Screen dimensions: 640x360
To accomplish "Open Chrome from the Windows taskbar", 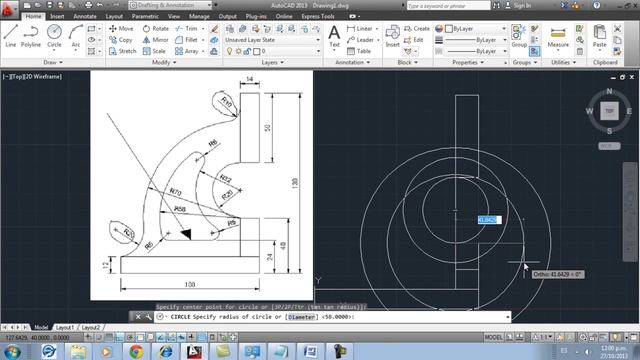I will [x=136, y=351].
